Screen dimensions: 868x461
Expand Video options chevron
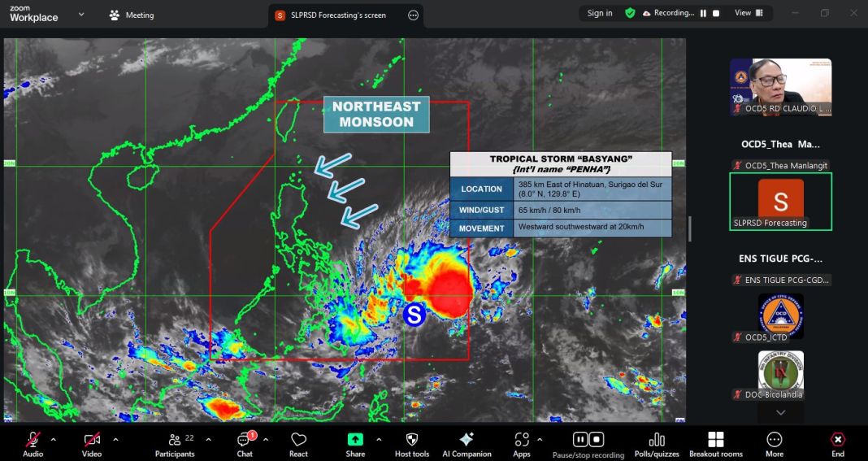point(115,439)
